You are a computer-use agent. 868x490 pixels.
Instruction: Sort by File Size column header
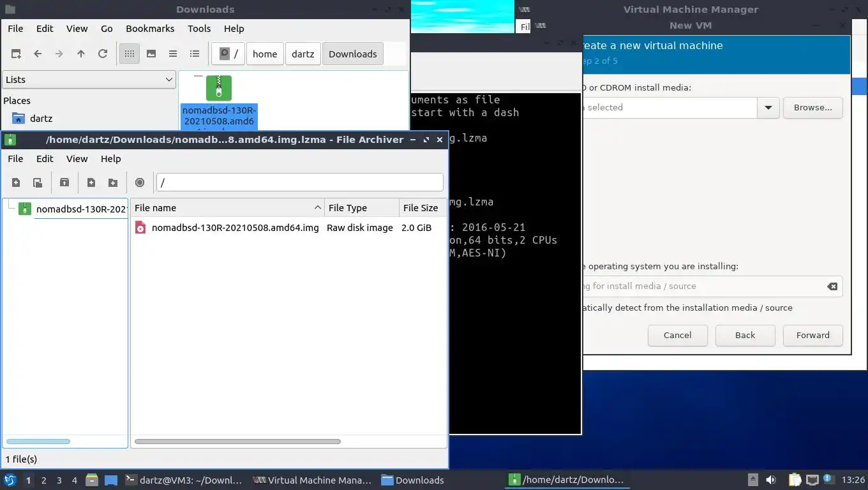tap(422, 208)
